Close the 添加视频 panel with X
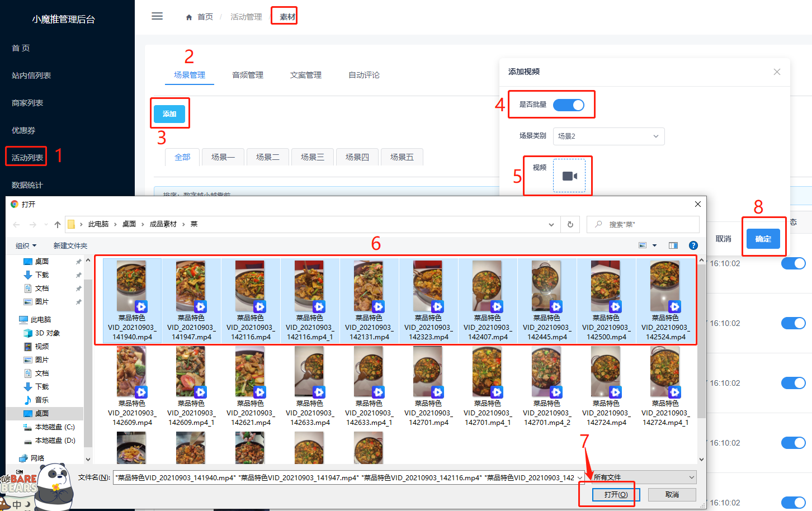Image resolution: width=812 pixels, height=511 pixels. click(x=777, y=72)
